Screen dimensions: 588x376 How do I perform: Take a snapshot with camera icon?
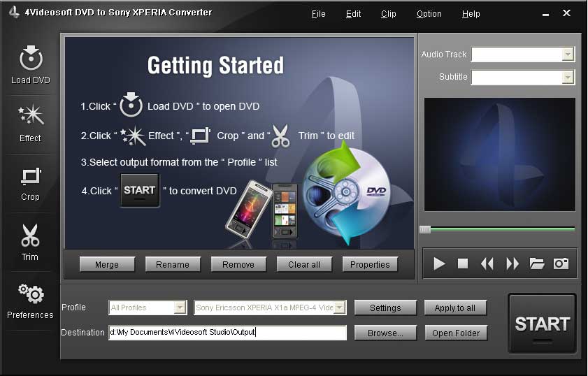tap(561, 263)
